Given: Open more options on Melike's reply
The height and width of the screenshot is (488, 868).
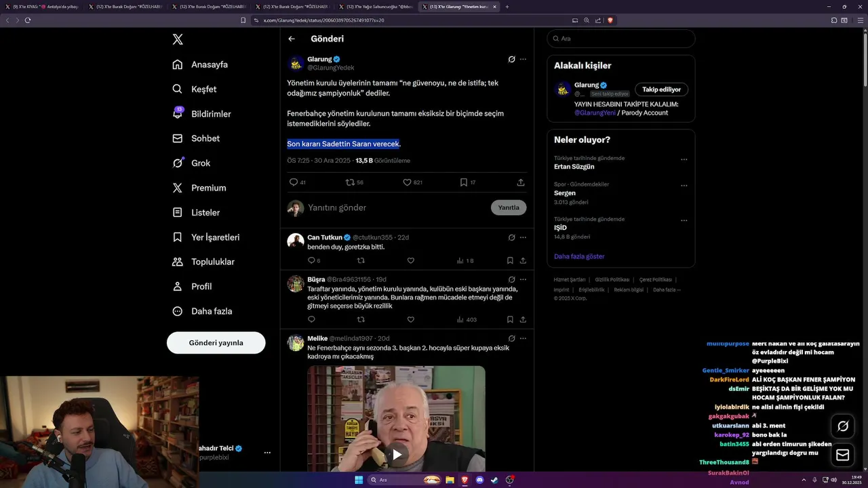Looking at the screenshot, I should 523,338.
